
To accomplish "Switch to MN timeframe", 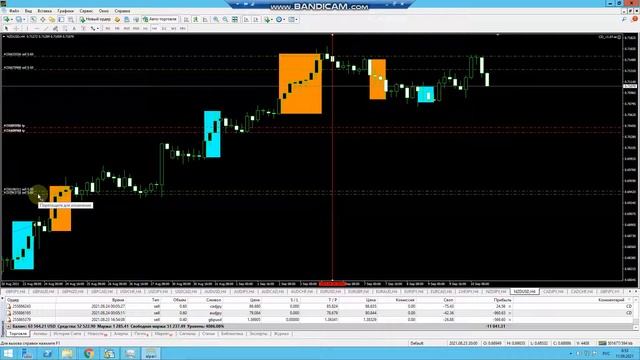I will 182,28.
